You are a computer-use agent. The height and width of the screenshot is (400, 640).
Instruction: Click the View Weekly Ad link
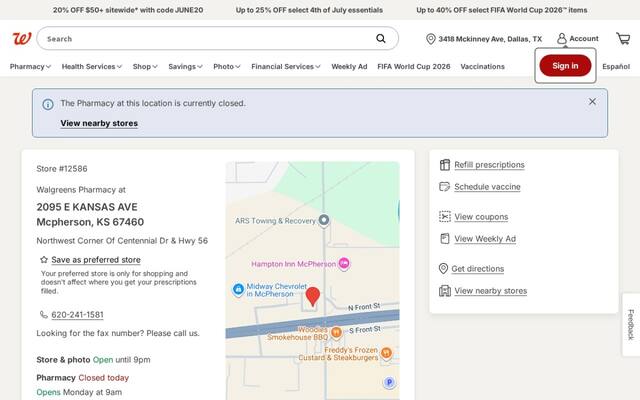tap(485, 239)
